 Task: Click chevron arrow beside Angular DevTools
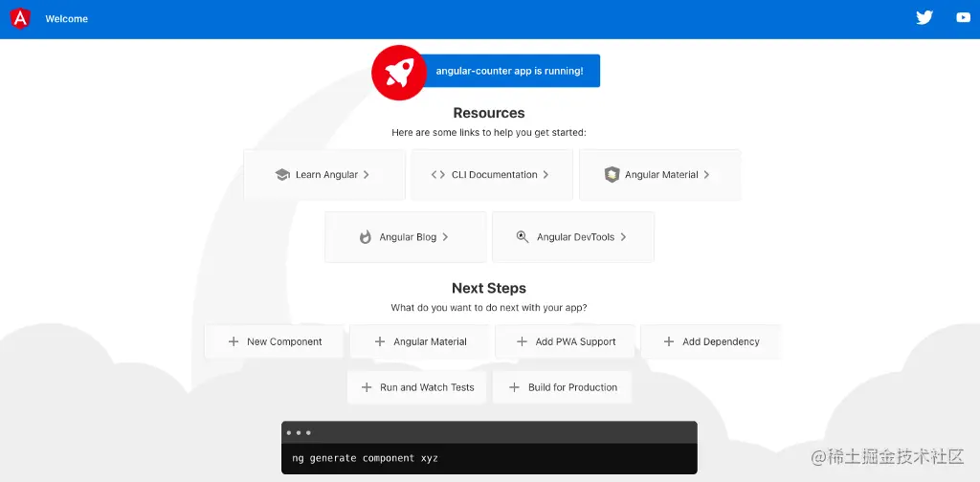tap(623, 237)
